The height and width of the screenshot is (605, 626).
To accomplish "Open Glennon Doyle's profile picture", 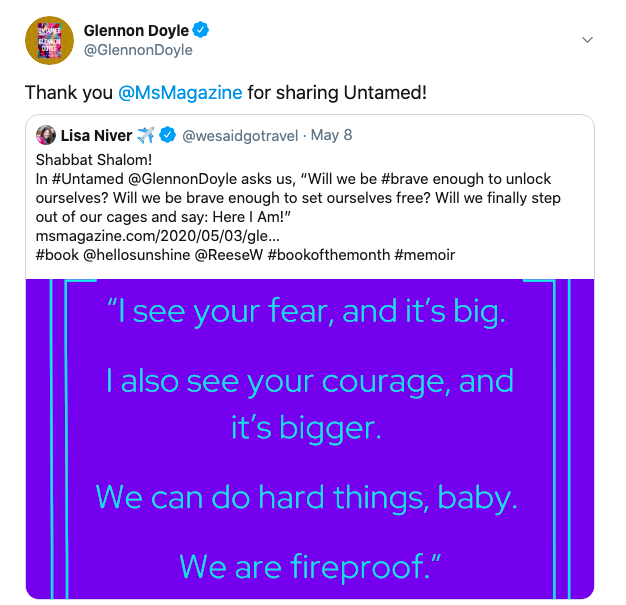I will coord(50,40).
